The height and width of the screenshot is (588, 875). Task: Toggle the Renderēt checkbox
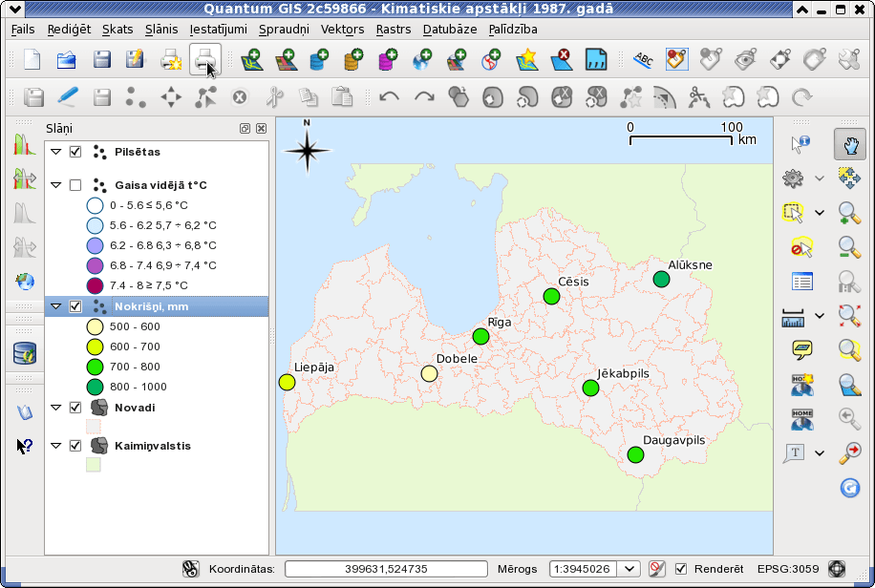[x=681, y=569]
